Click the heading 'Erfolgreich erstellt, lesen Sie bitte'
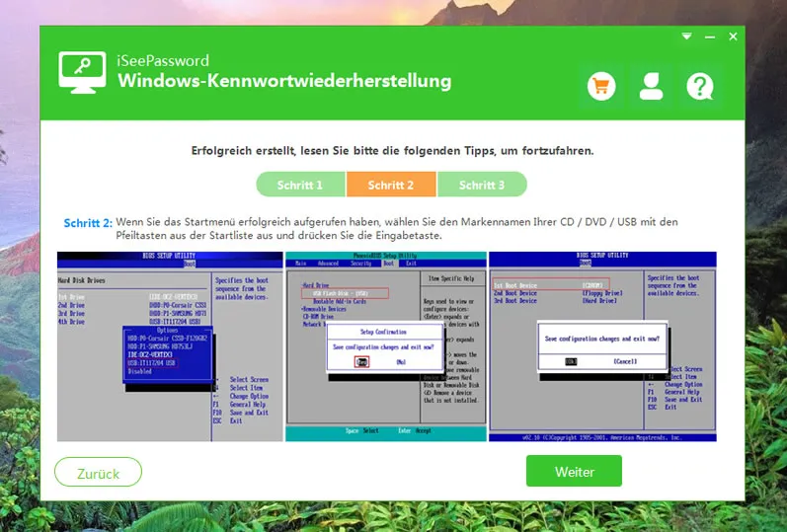 pyautogui.click(x=392, y=151)
